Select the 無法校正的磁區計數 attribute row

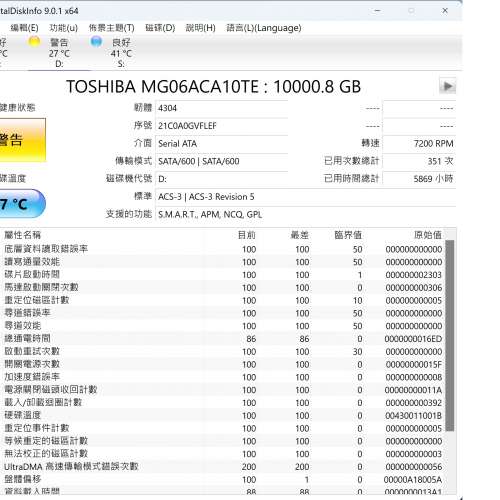[x=223, y=454]
